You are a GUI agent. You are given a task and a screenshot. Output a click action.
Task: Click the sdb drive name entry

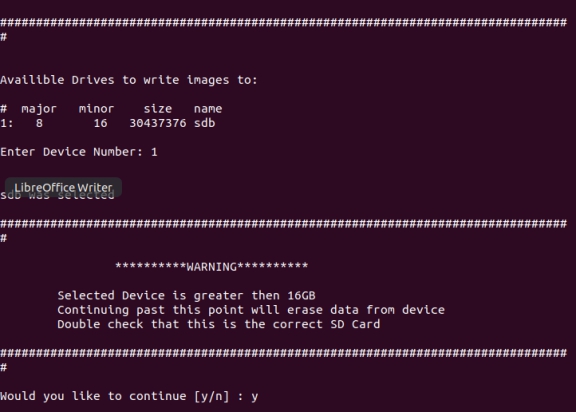click(x=205, y=123)
